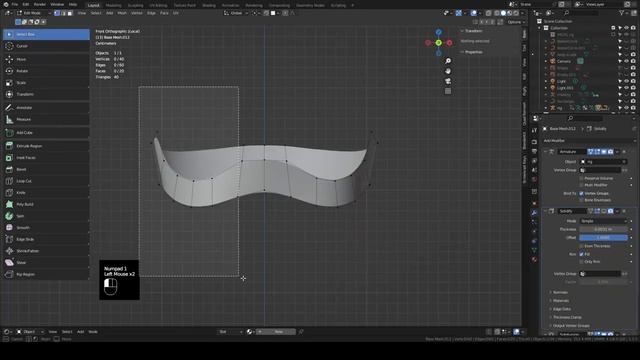
Task: Select the Edge Slide tool
Action: 46,239
